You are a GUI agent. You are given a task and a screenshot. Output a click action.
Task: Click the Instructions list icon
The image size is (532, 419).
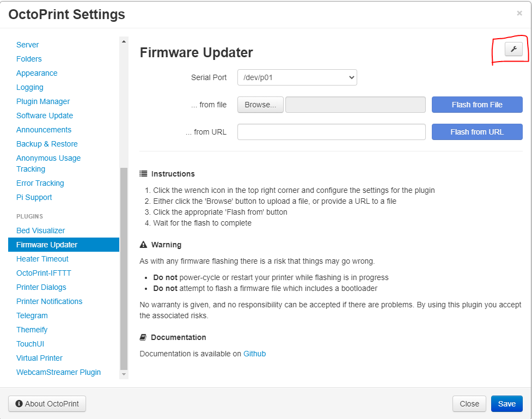(x=144, y=174)
